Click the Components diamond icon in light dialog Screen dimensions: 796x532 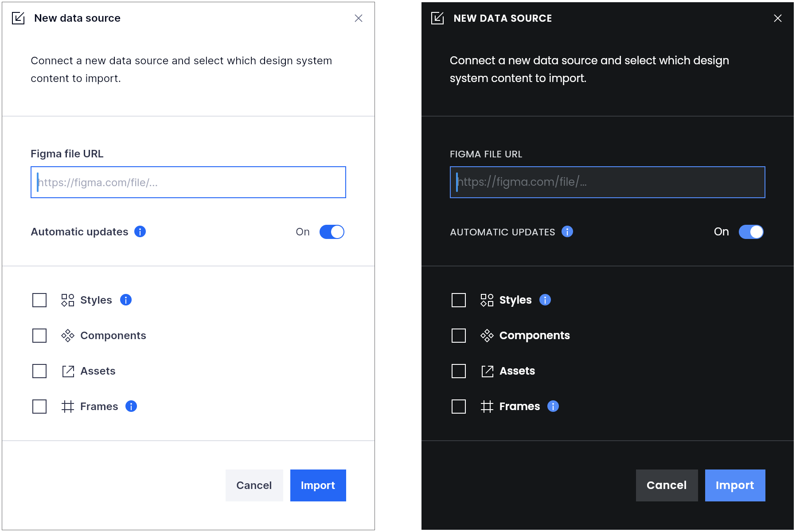pyautogui.click(x=68, y=336)
